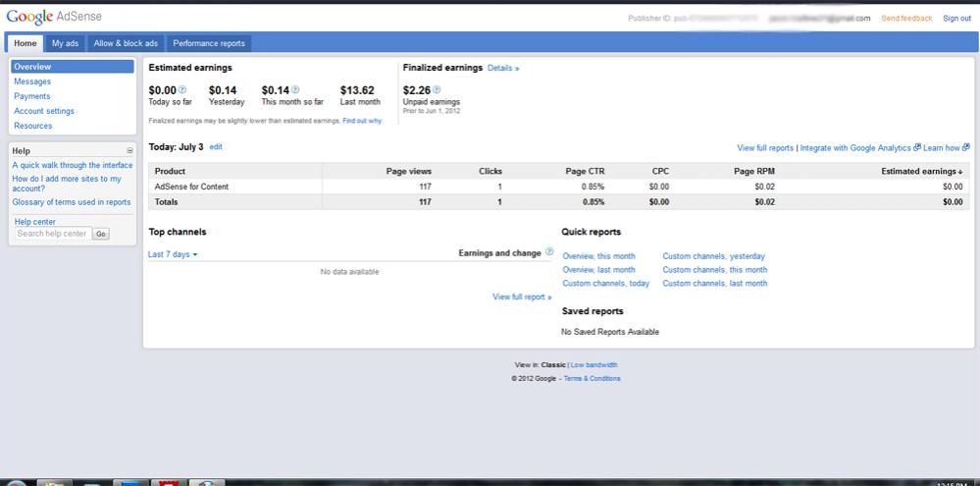The image size is (980, 486).
Task: Select Overview in the sidebar
Action: pyautogui.click(x=73, y=67)
